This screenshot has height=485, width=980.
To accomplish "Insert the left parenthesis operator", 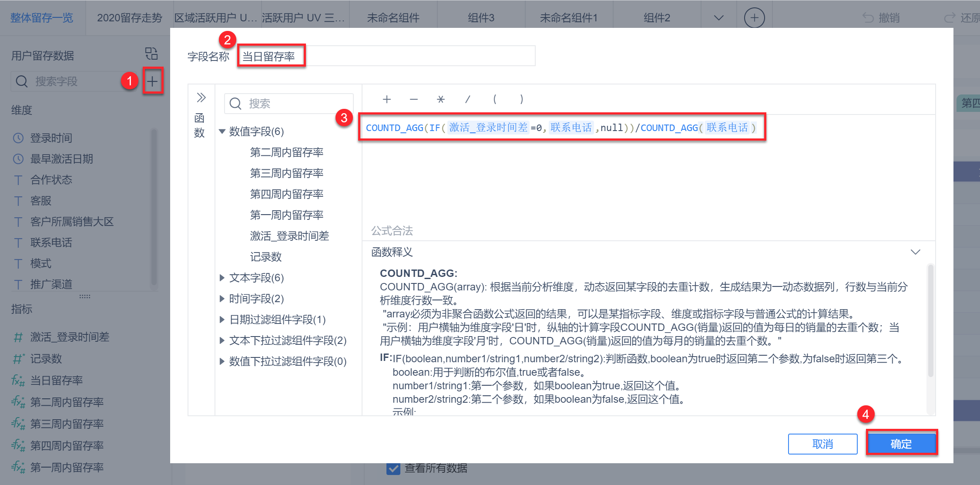I will [494, 100].
